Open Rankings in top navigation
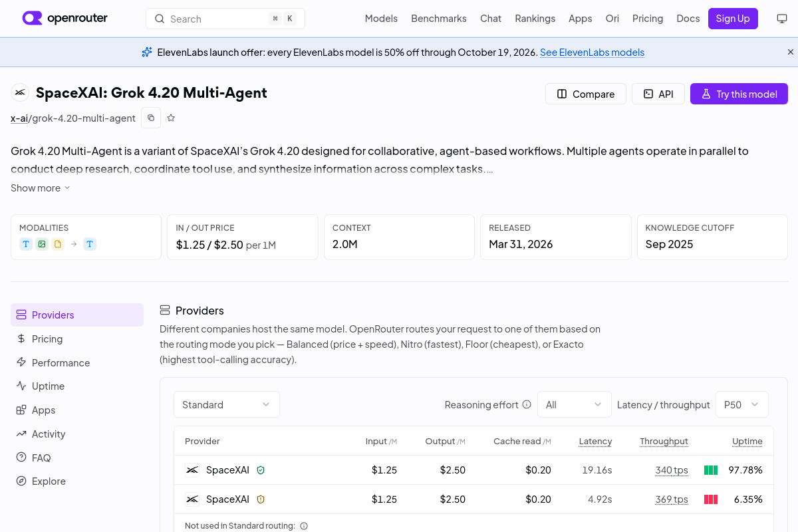Image resolution: width=798 pixels, height=532 pixels. [x=535, y=19]
